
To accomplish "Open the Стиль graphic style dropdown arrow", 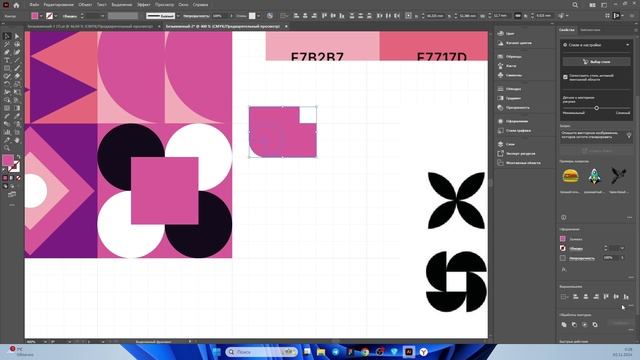I will [x=258, y=16].
